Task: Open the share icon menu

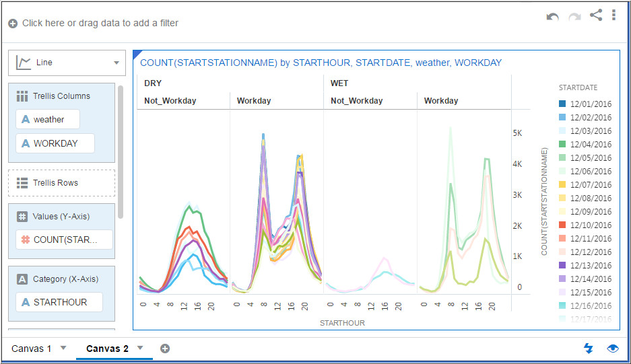Action: [596, 15]
